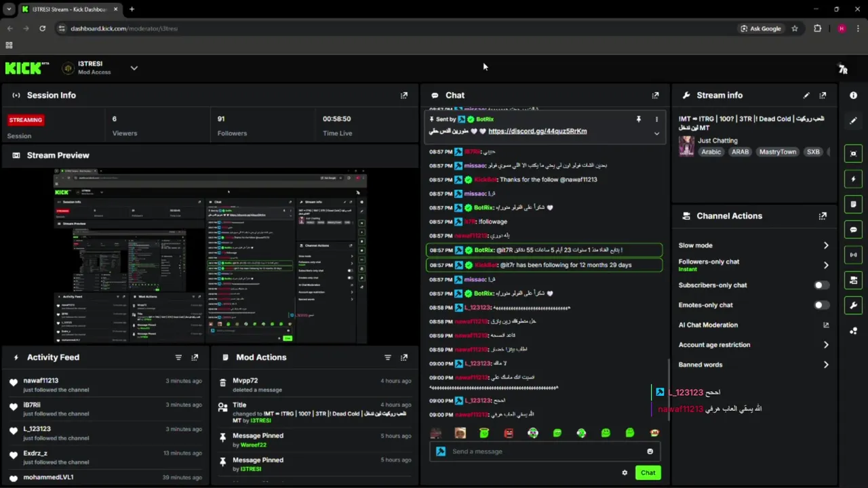Open a new browser tab
The image size is (868, 488).
click(132, 9)
